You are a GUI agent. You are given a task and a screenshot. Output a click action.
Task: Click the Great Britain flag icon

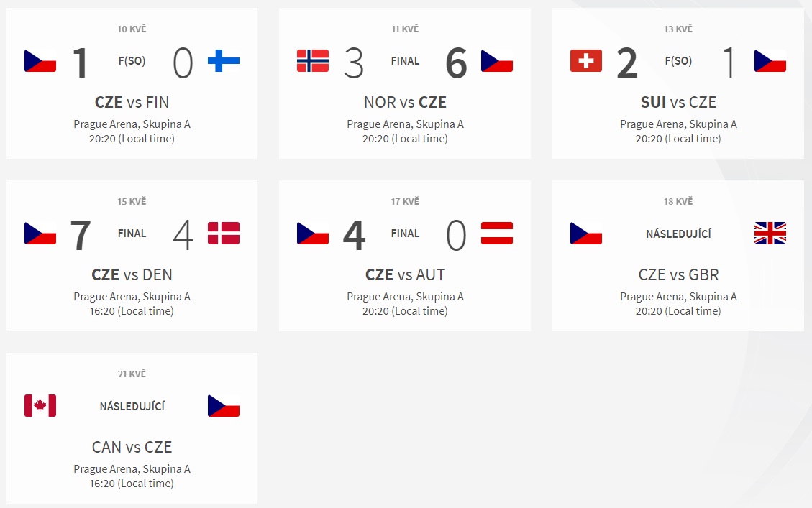(770, 233)
